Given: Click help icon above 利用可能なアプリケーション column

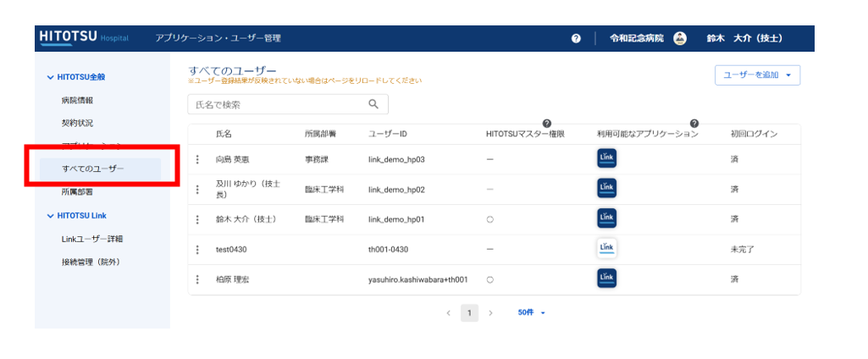Looking at the screenshot, I should pos(694,124).
